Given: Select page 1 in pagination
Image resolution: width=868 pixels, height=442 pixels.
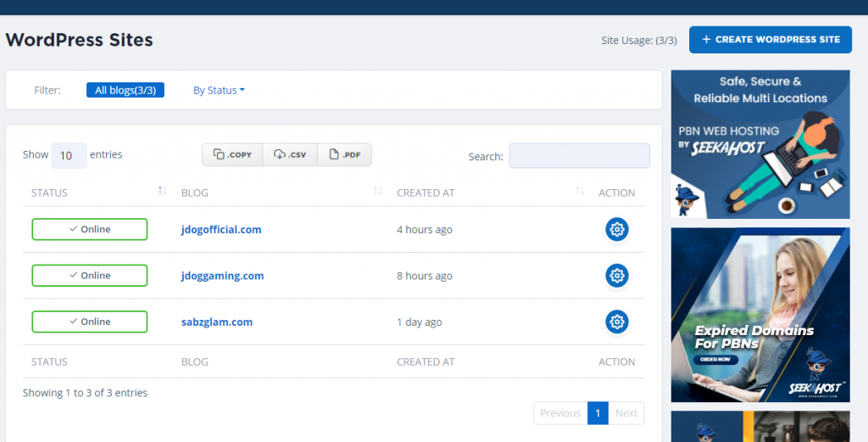Looking at the screenshot, I should click(x=598, y=413).
